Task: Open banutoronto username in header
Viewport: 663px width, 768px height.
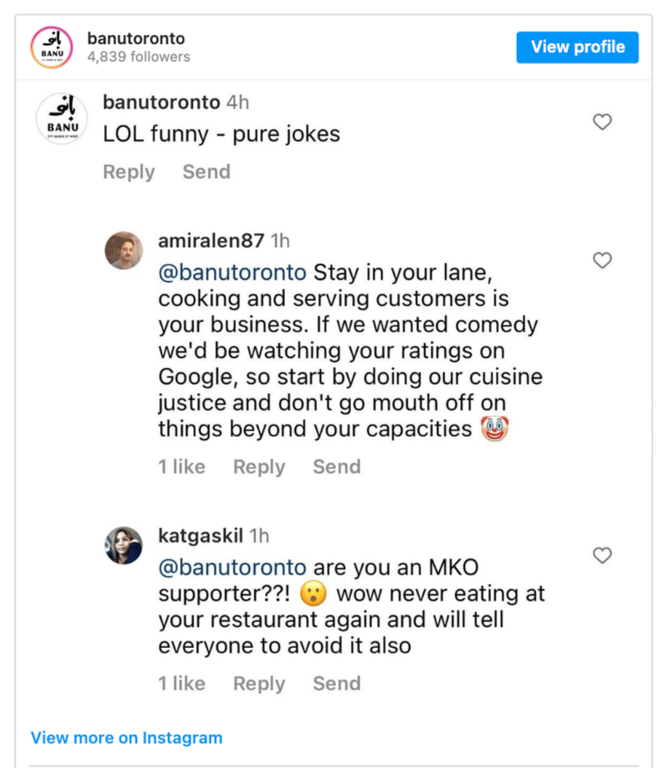Action: pos(136,38)
